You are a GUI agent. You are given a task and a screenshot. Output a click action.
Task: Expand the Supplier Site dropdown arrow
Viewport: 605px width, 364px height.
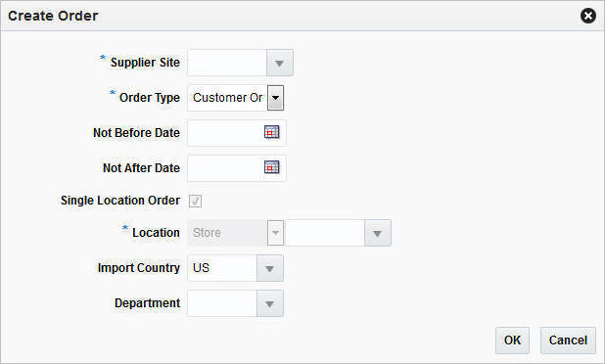point(280,63)
